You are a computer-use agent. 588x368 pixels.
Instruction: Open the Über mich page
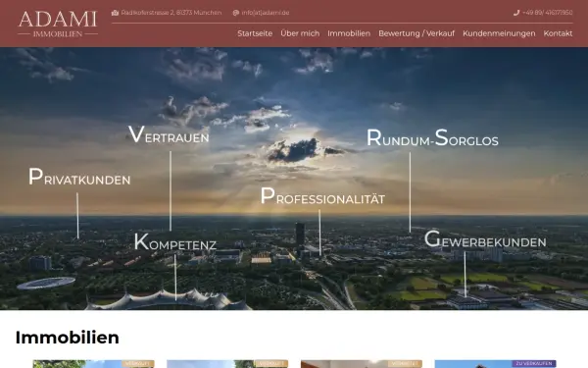click(300, 33)
